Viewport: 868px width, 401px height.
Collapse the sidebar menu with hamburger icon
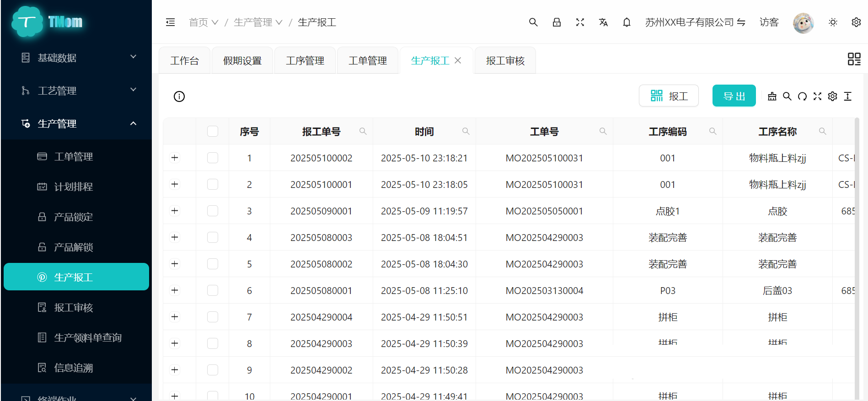pos(170,22)
